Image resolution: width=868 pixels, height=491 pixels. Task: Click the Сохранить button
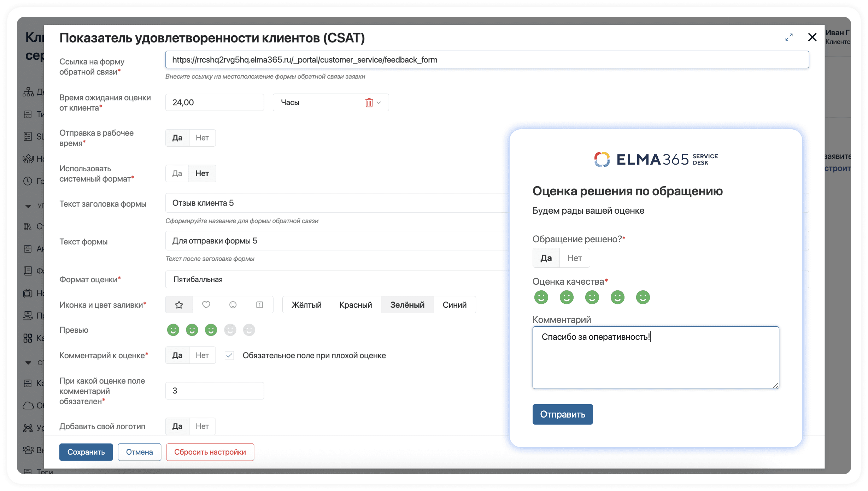(86, 452)
